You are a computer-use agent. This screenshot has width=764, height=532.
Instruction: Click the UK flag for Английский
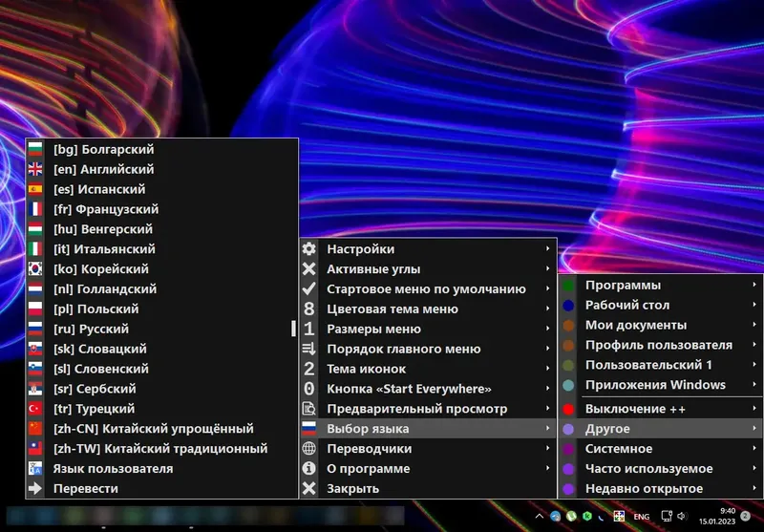pos(35,169)
